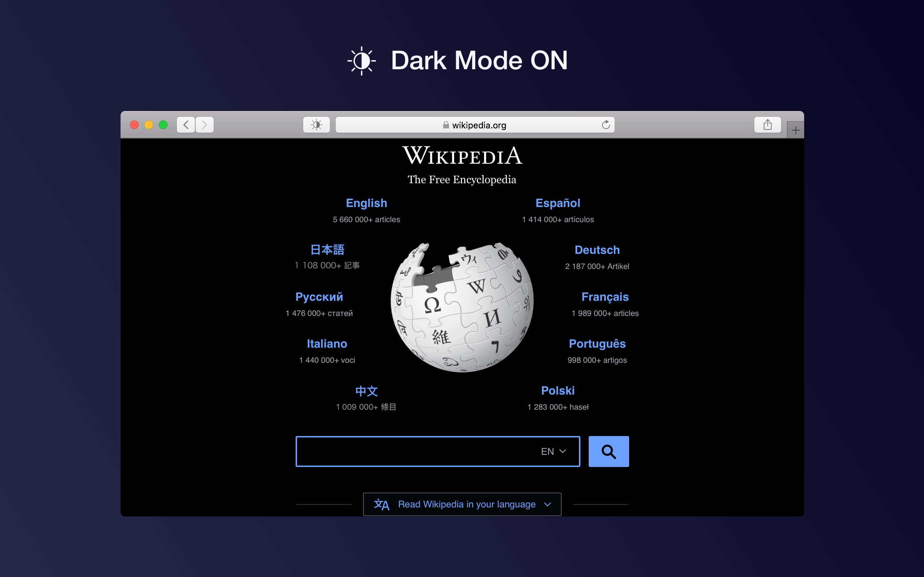Click the forward navigation arrow
The width and height of the screenshot is (924, 577).
(205, 124)
